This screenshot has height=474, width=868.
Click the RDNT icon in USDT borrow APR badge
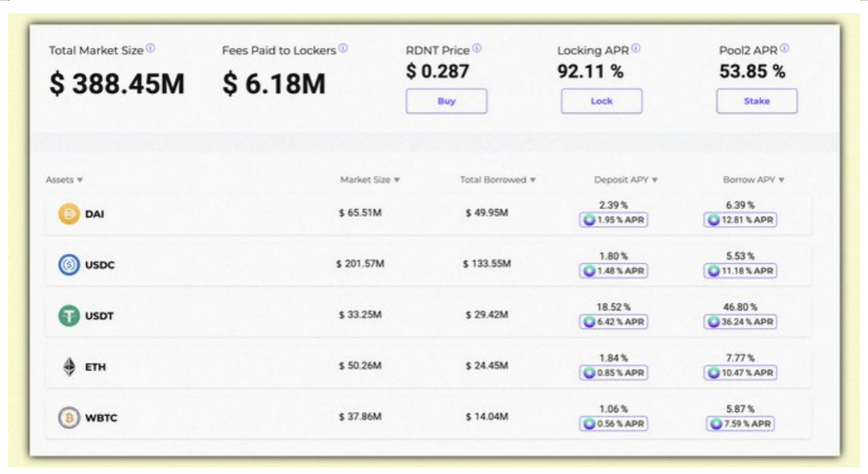point(714,322)
